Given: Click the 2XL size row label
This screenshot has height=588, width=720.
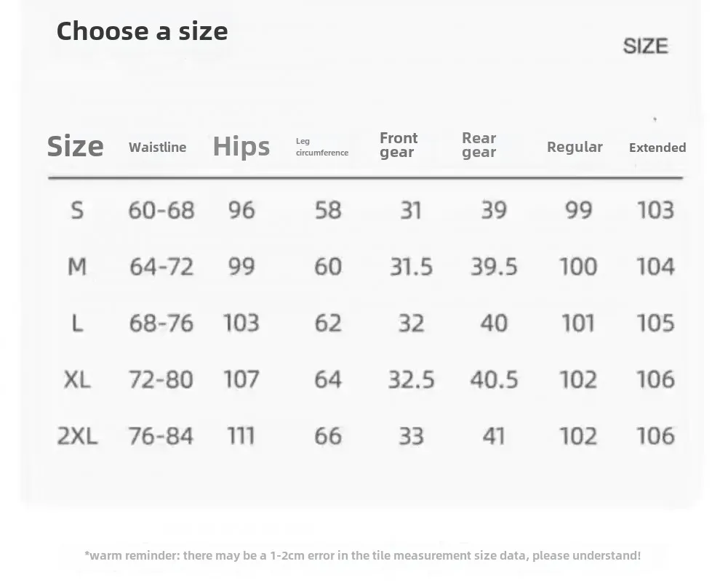Looking at the screenshot, I should tap(77, 436).
